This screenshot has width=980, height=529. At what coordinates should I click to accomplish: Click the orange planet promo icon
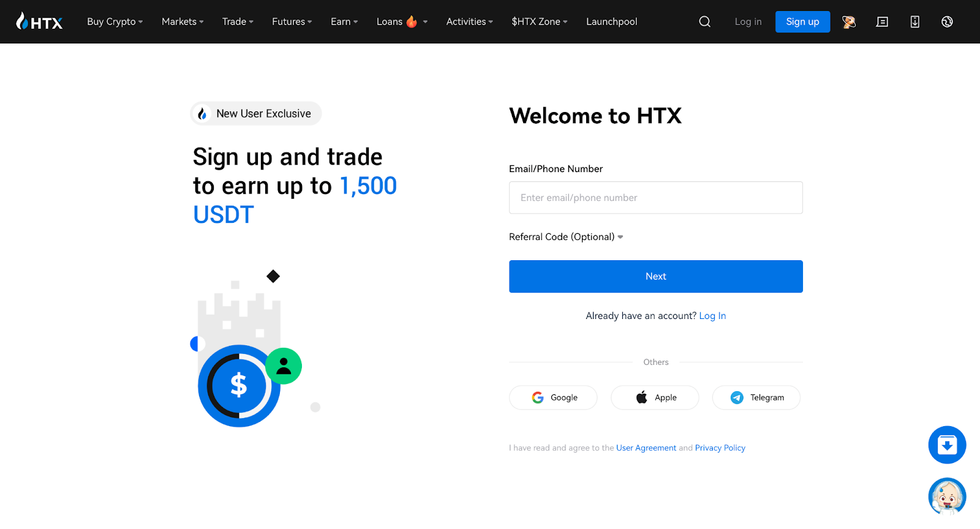coord(848,22)
